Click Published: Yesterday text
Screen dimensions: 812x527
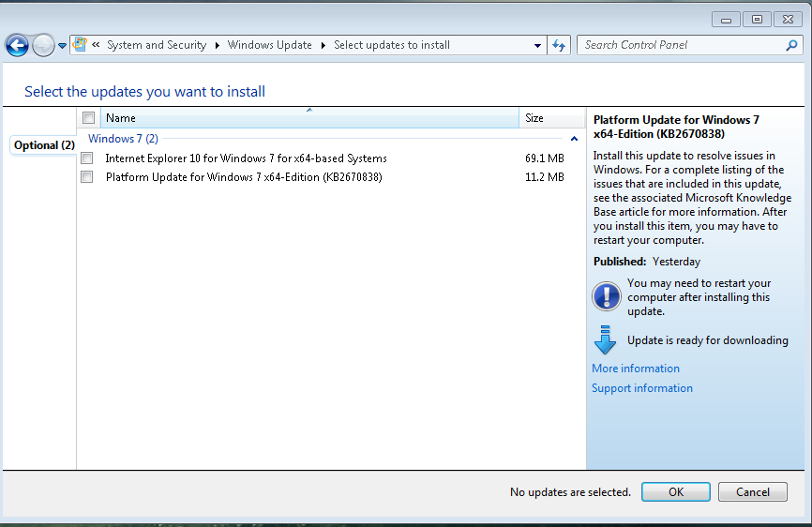(x=647, y=262)
